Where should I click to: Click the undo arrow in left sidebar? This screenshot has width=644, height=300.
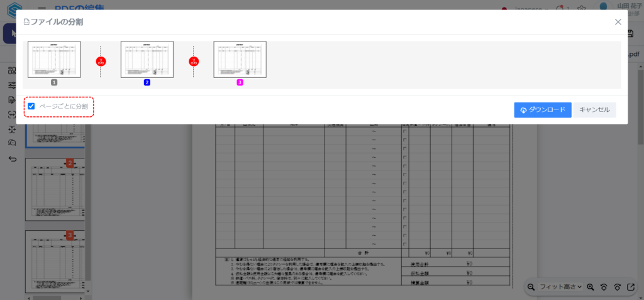tap(12, 158)
